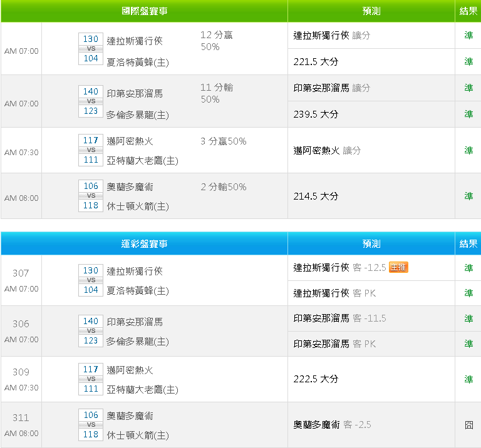Click 結果 header in the green table
481x448 pixels.
(468, 11)
